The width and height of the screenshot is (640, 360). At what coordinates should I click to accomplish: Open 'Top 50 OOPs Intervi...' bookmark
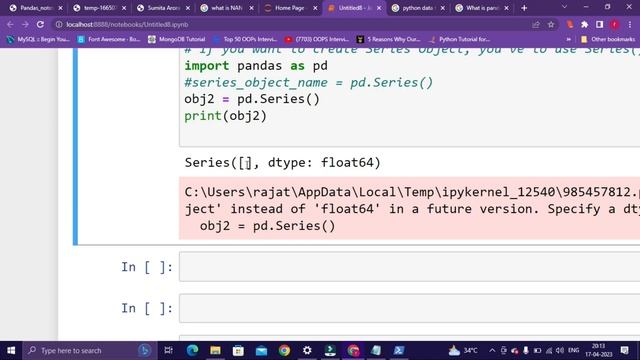coord(245,39)
